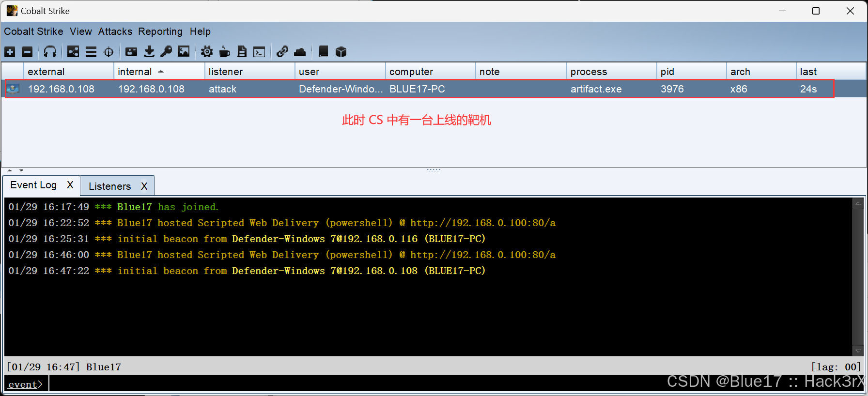Click the chain link host file icon
The image size is (868, 396).
(282, 52)
